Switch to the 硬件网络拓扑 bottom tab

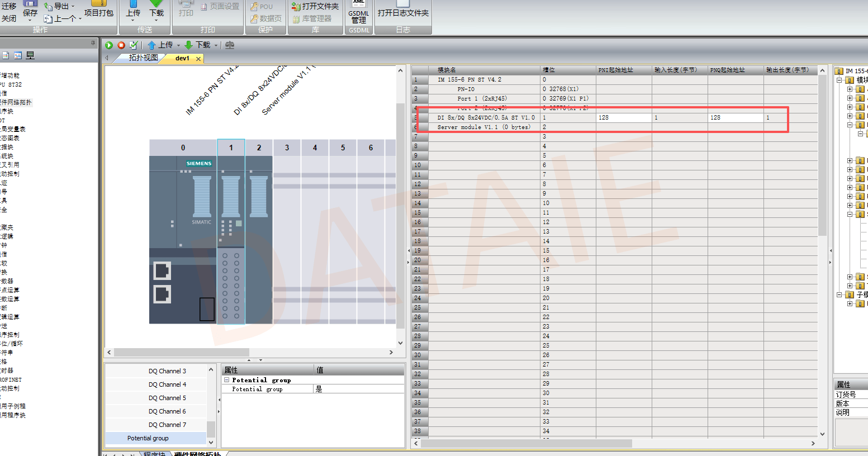pos(197,454)
